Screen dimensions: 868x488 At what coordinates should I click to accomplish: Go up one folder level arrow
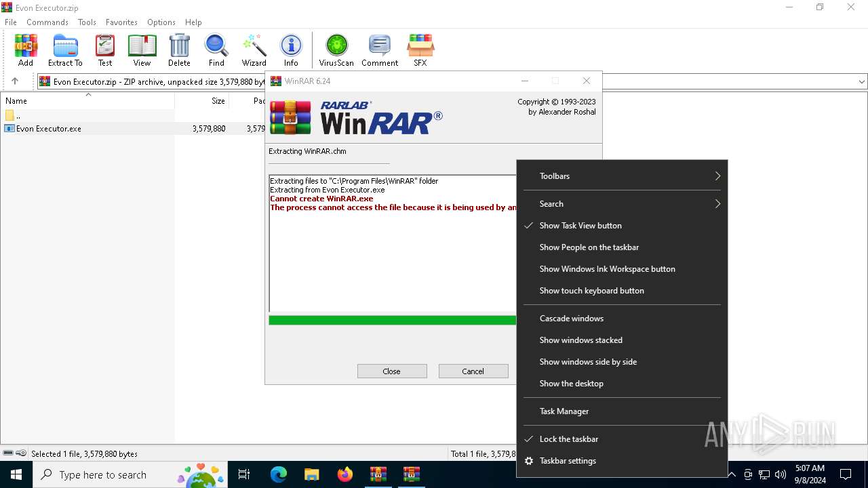click(15, 81)
